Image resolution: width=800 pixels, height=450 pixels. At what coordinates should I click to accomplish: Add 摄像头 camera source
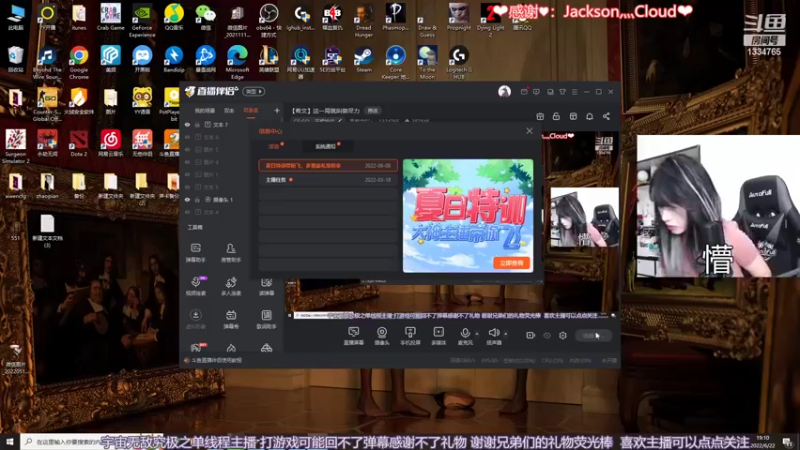click(382, 336)
